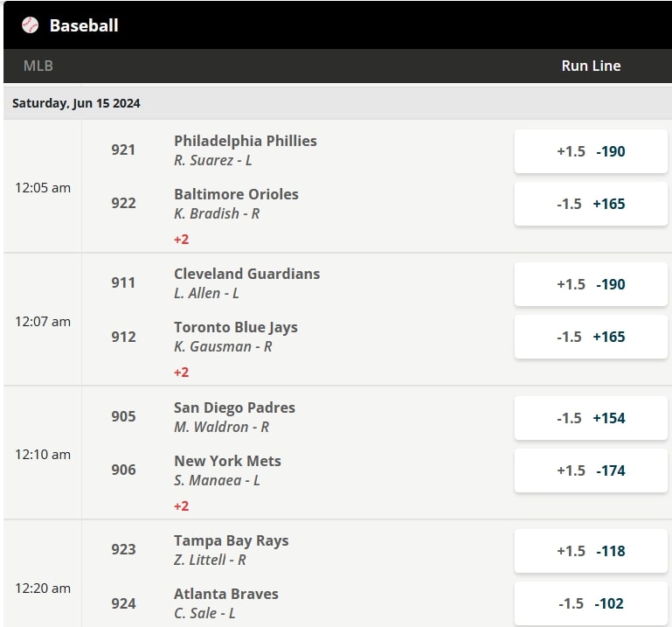
Task: Select Orioles -1.5 +165 run line
Action: click(591, 204)
